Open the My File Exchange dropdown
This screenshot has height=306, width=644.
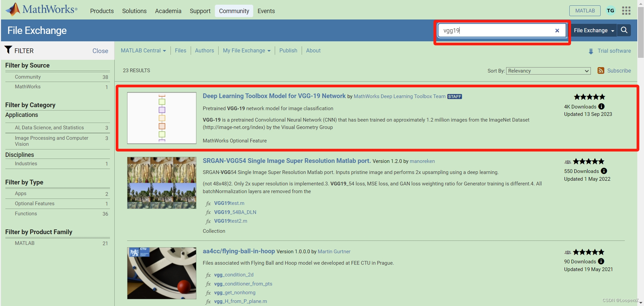pyautogui.click(x=247, y=50)
